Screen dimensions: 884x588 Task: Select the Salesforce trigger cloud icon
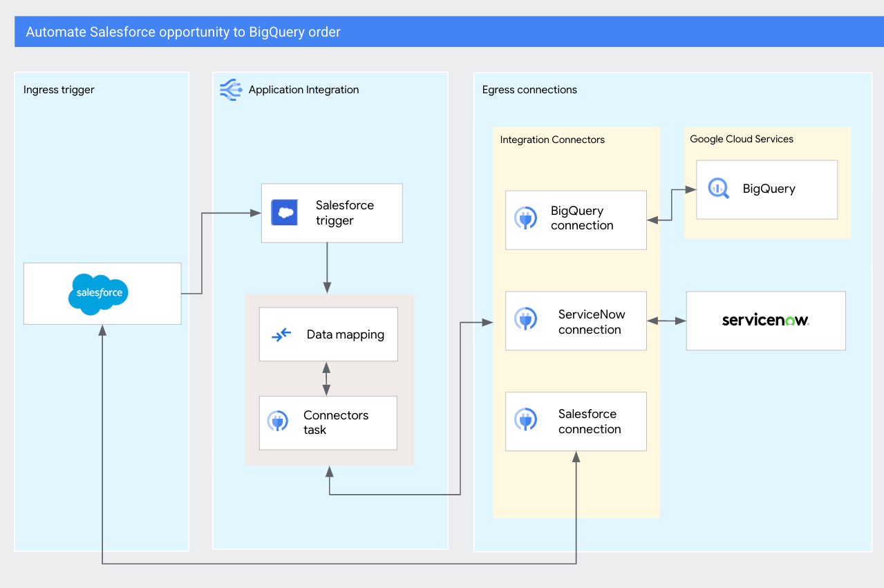[284, 212]
